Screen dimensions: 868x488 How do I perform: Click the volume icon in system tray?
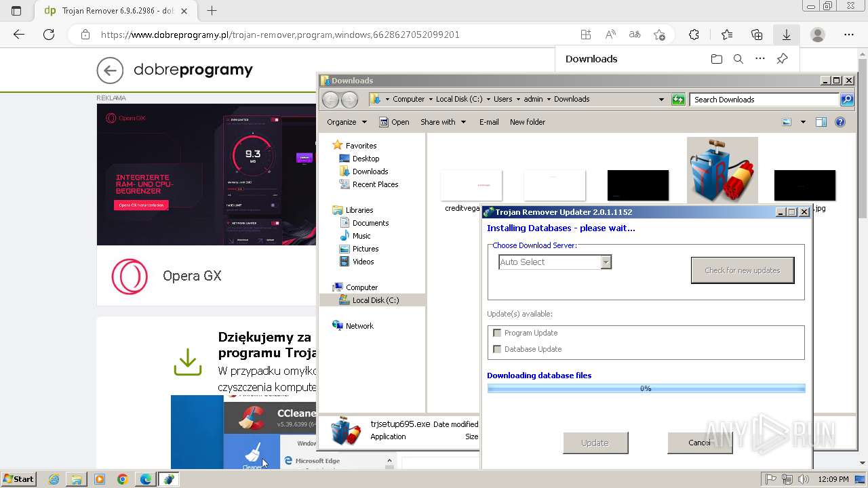(x=804, y=479)
